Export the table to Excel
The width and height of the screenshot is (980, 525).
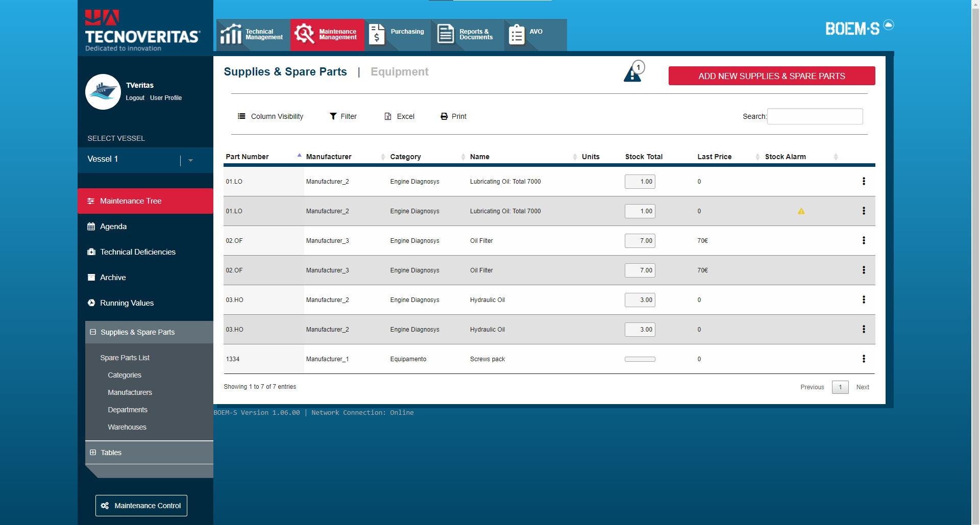tap(399, 116)
